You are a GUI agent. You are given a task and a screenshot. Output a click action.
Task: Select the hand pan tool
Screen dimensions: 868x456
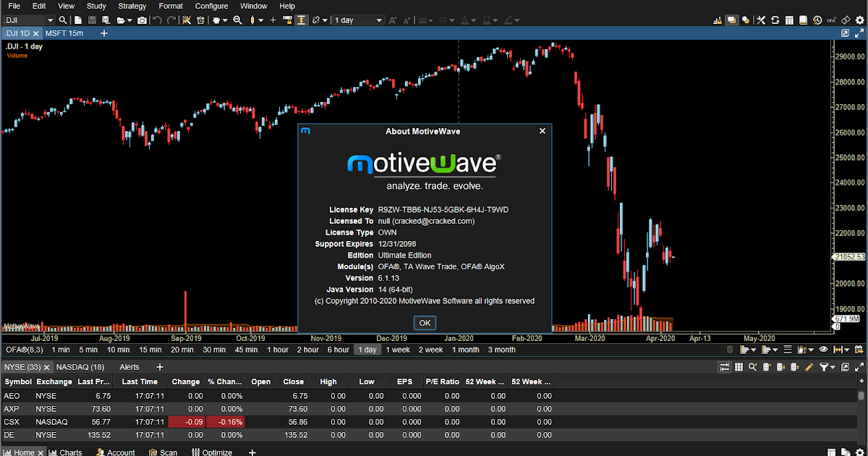pos(216,20)
